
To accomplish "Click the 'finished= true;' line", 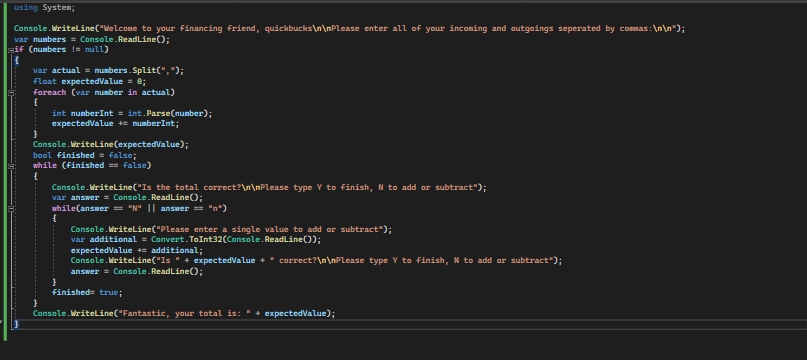I will [87, 292].
